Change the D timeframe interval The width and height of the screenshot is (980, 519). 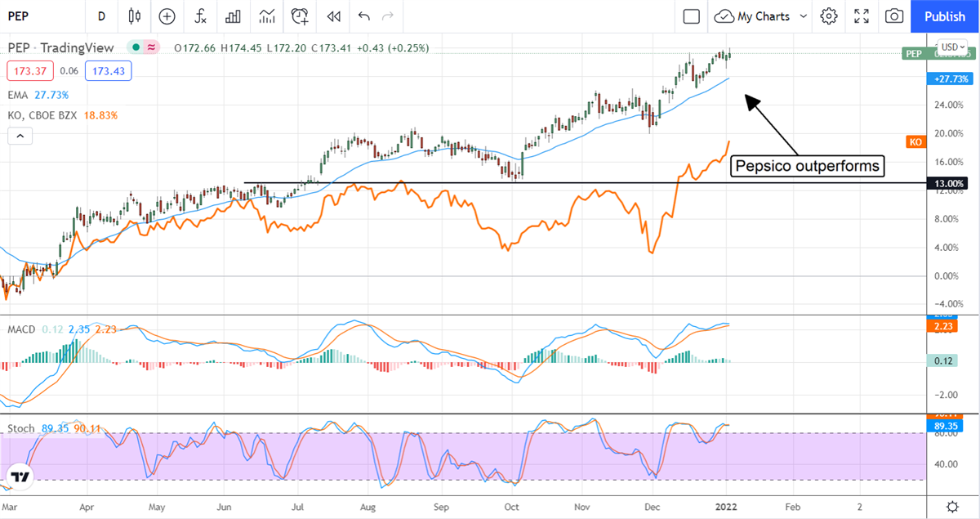tap(101, 16)
